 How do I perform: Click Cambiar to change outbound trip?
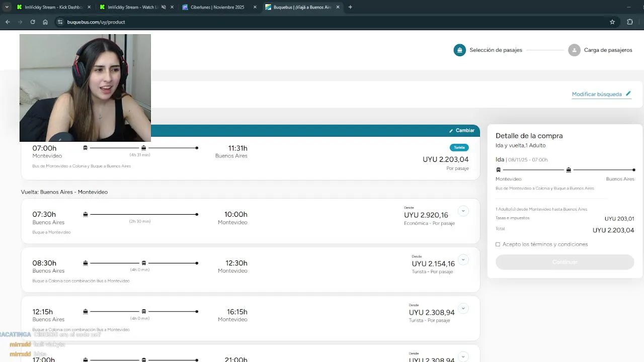[x=462, y=130]
